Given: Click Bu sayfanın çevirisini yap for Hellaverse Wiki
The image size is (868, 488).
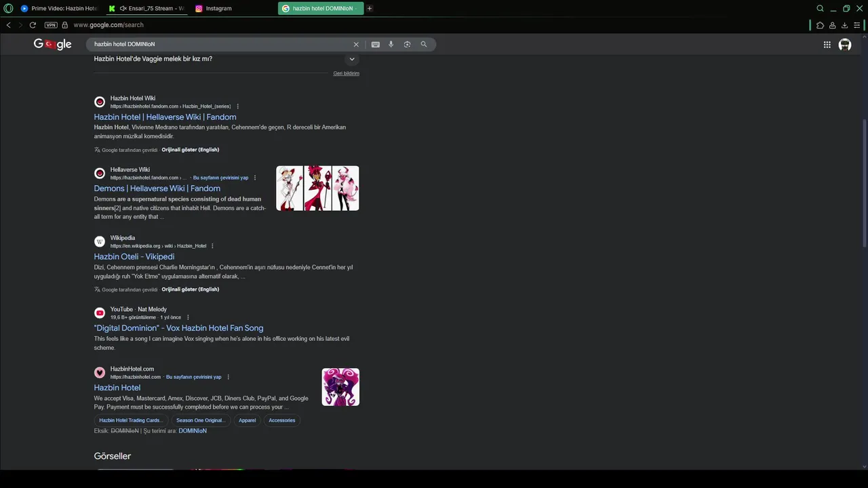Looking at the screenshot, I should pos(220,178).
